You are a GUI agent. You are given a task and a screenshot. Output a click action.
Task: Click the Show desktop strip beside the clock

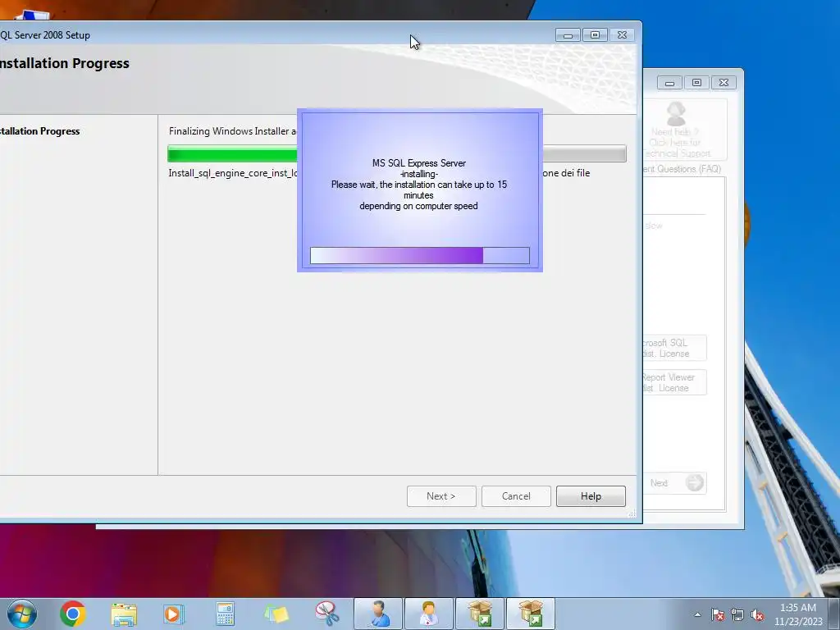pos(834,614)
